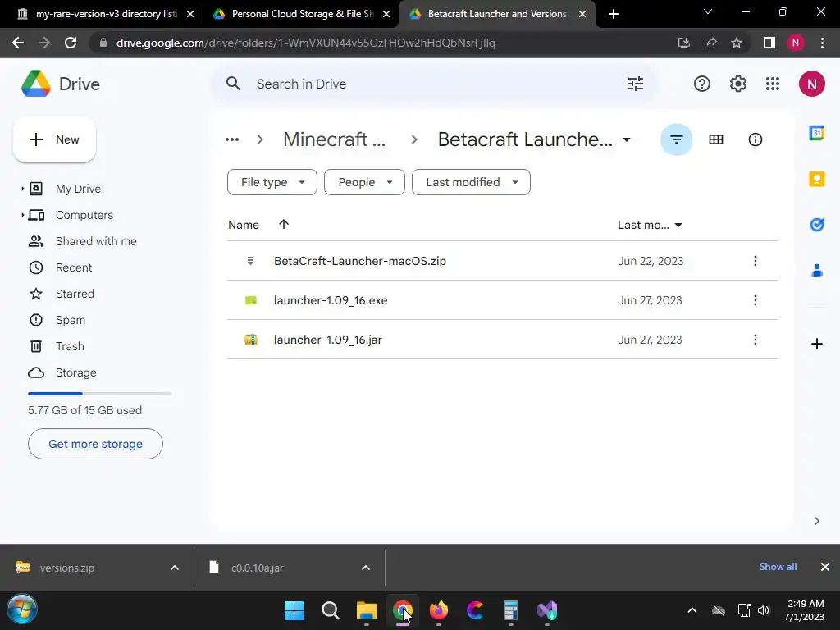
Task: Open more actions for BetaCraft-Launcher-macOS.zip
Action: [755, 261]
